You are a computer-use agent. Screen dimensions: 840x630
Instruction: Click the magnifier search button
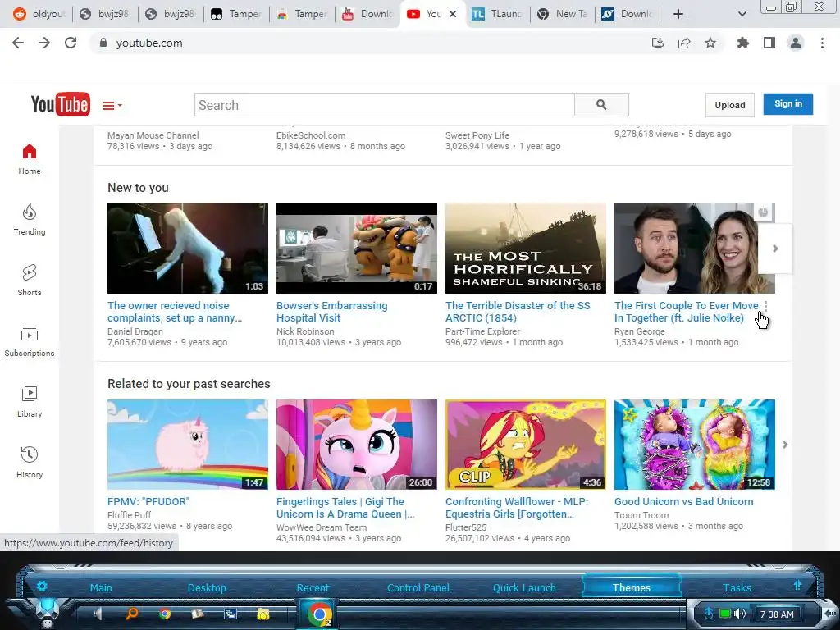click(x=601, y=105)
